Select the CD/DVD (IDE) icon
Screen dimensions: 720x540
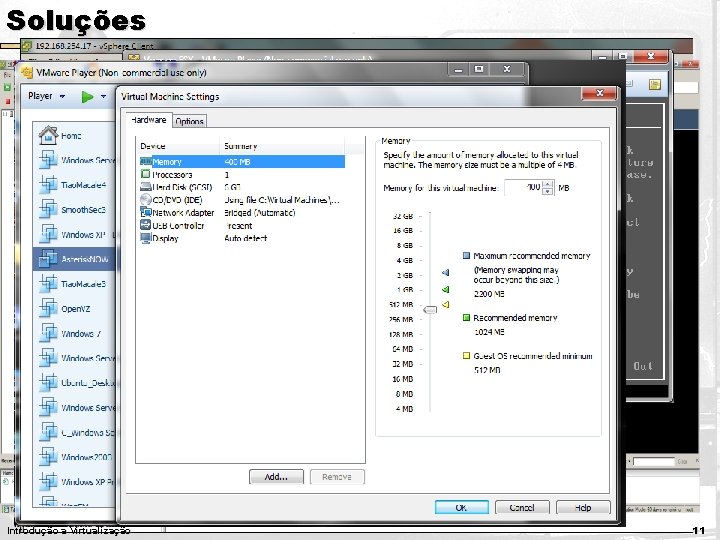pyautogui.click(x=146, y=199)
